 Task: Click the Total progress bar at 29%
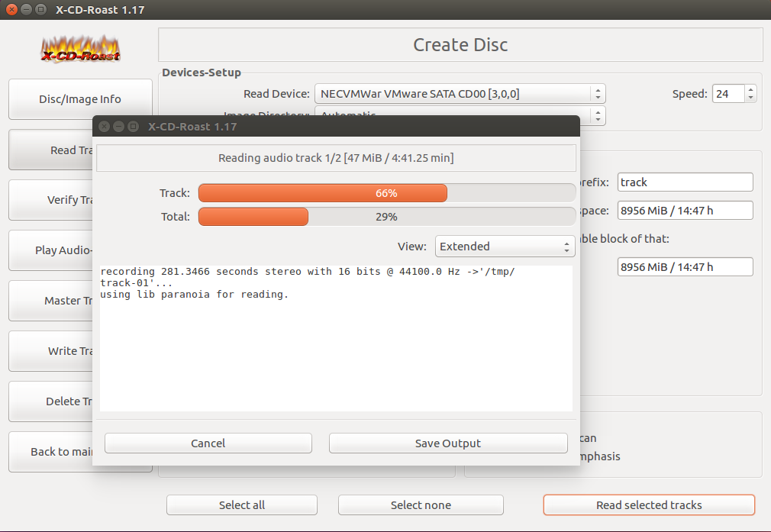387,216
